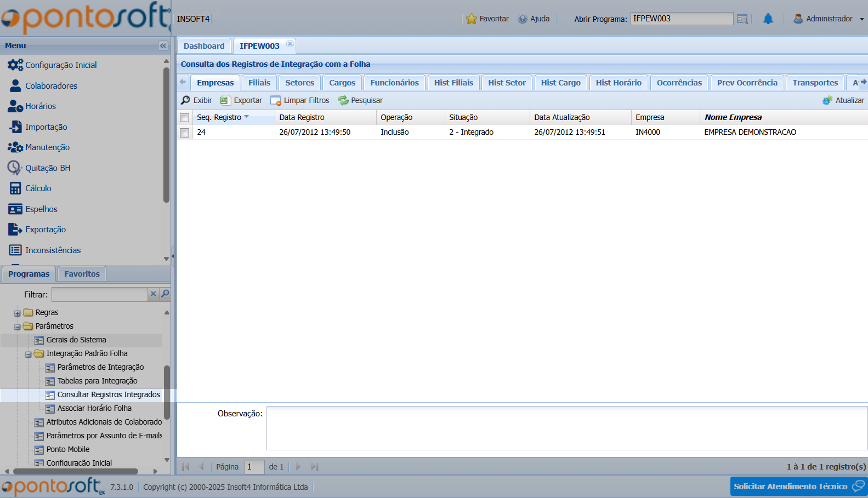The height and width of the screenshot is (498, 868).
Task: Click the Exportar Excel icon
Action: tap(225, 100)
